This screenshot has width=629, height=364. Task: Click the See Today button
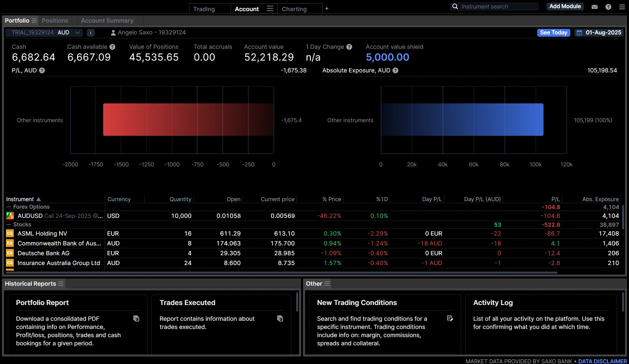click(554, 32)
